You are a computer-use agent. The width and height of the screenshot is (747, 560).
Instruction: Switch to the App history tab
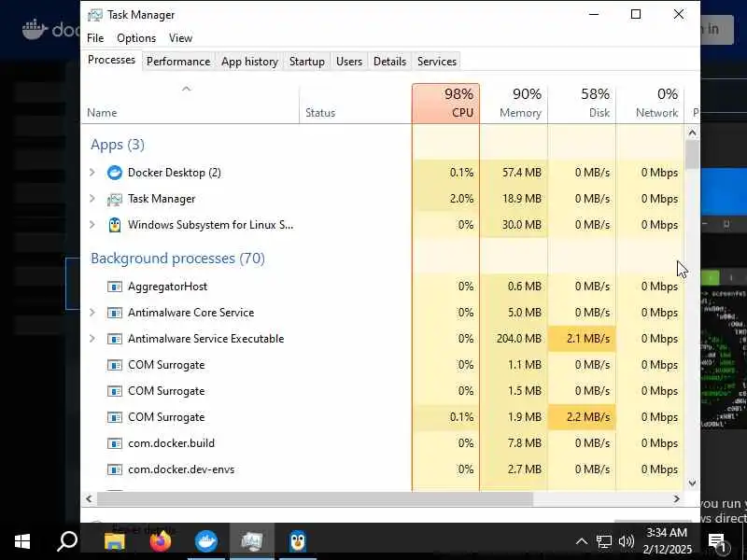tap(249, 62)
